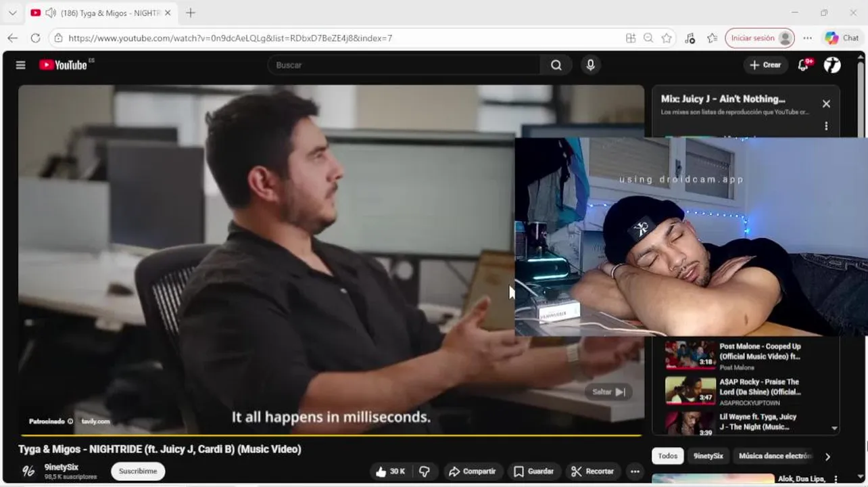The image size is (868, 487).
Task: Open the Alok, Dua Lipa video options
Action: (x=834, y=480)
